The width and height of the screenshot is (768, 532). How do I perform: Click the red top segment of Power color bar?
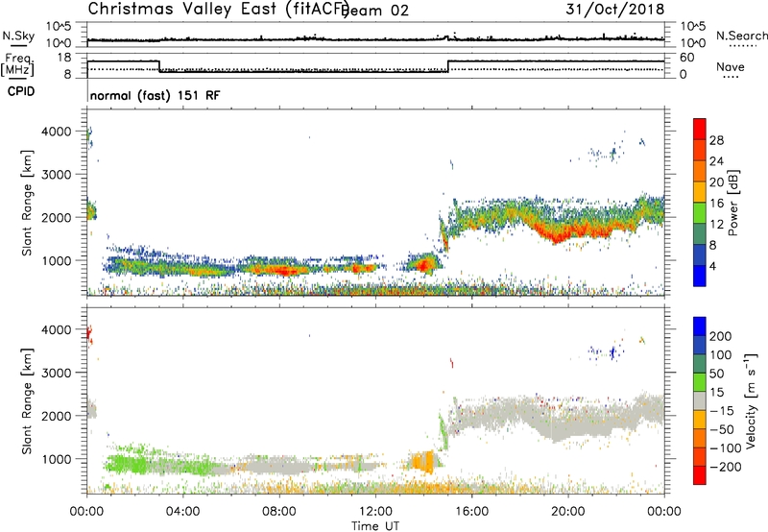click(700, 129)
